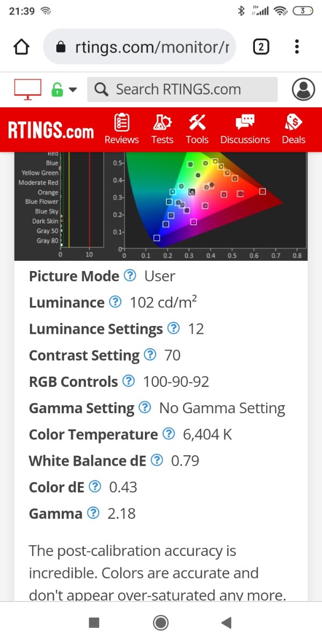Tap the browser home icon
This screenshot has width=322, height=644.
tap(21, 47)
